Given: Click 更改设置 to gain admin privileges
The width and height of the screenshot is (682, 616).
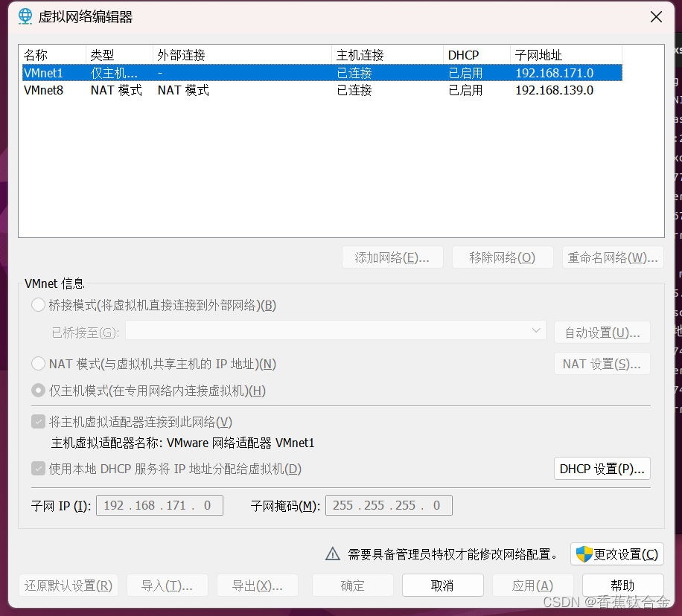Looking at the screenshot, I should tap(616, 554).
